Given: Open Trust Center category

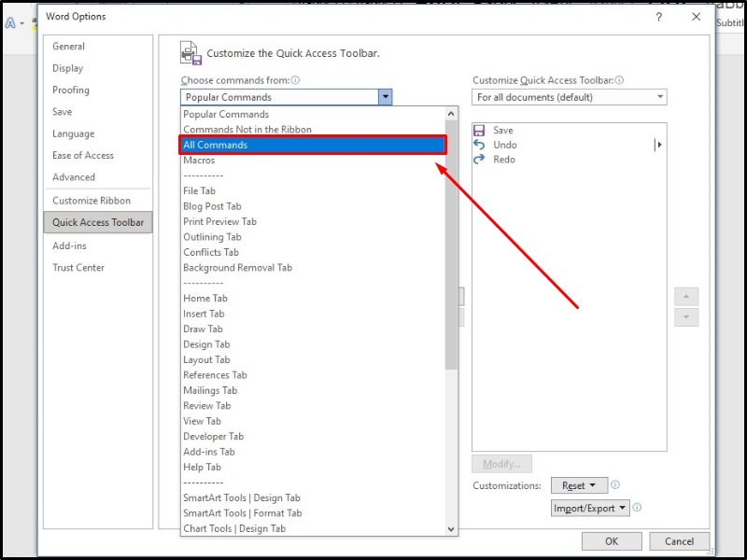Looking at the screenshot, I should (x=98, y=268).
